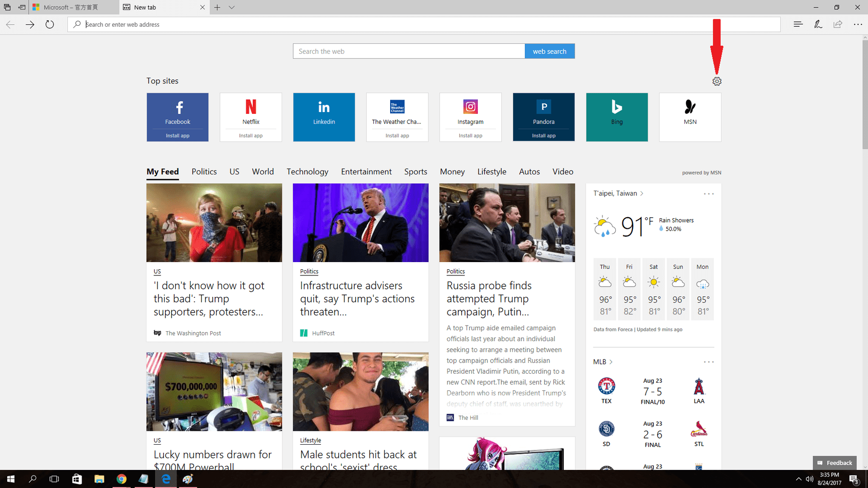Open taskbar search magnifier

[32, 479]
